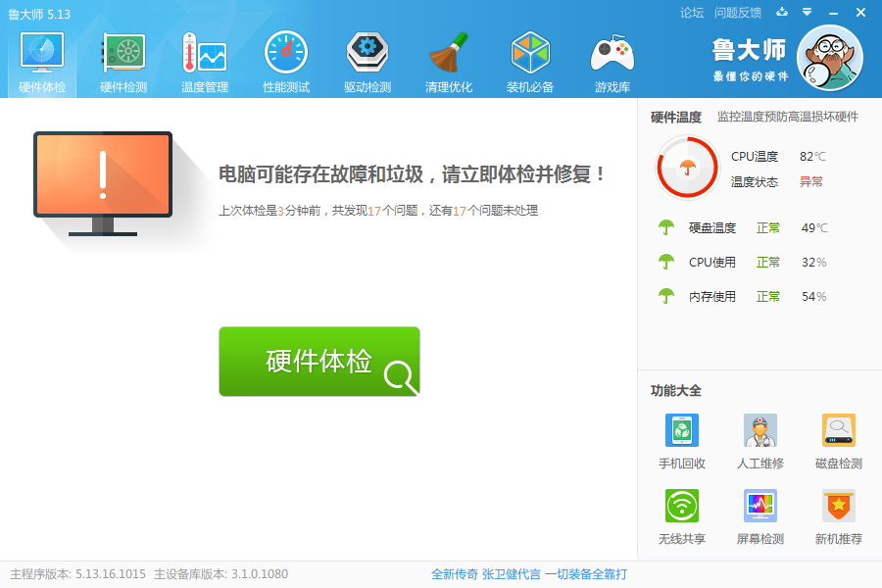Click the CPU使用 umbrella icon
The height and width of the screenshot is (588, 882).
(666, 262)
